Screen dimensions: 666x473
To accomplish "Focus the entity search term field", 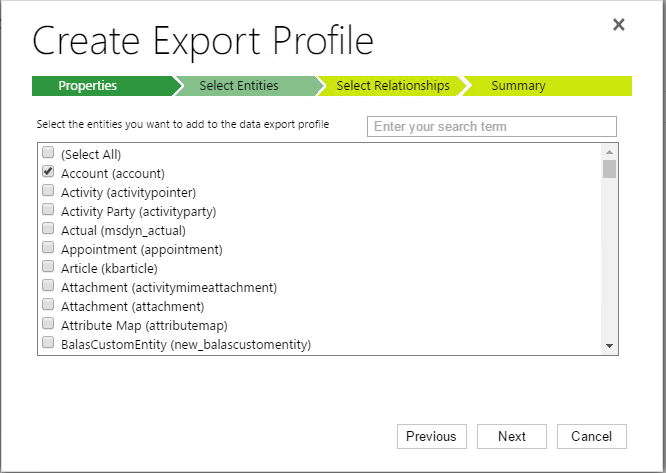I will coord(492,127).
